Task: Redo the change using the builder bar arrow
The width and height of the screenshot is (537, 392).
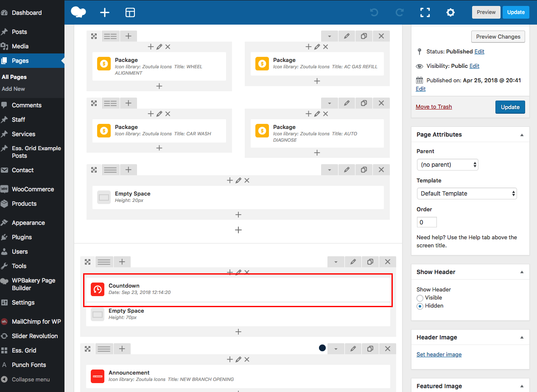Action: pyautogui.click(x=400, y=12)
